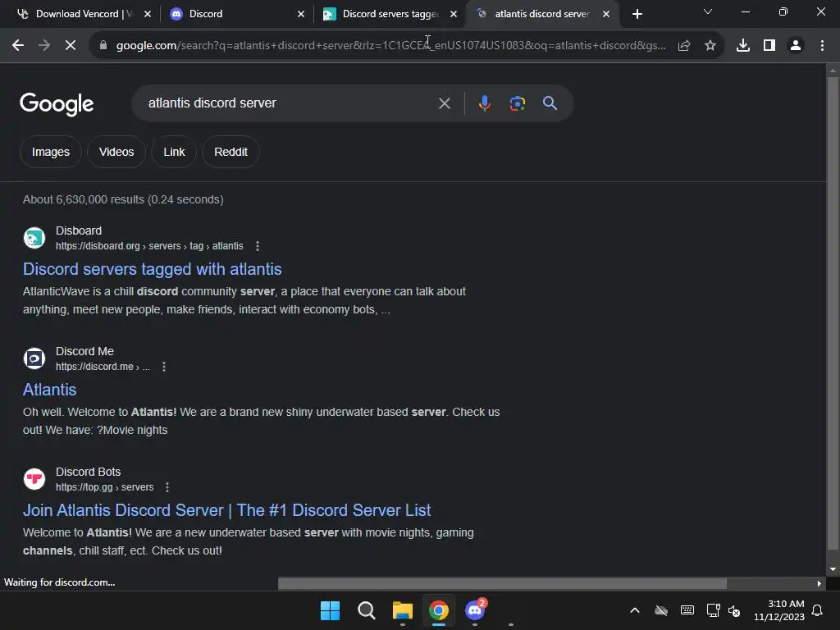This screenshot has width=840, height=630.
Task: Submit search with magnifier icon
Action: pyautogui.click(x=550, y=103)
